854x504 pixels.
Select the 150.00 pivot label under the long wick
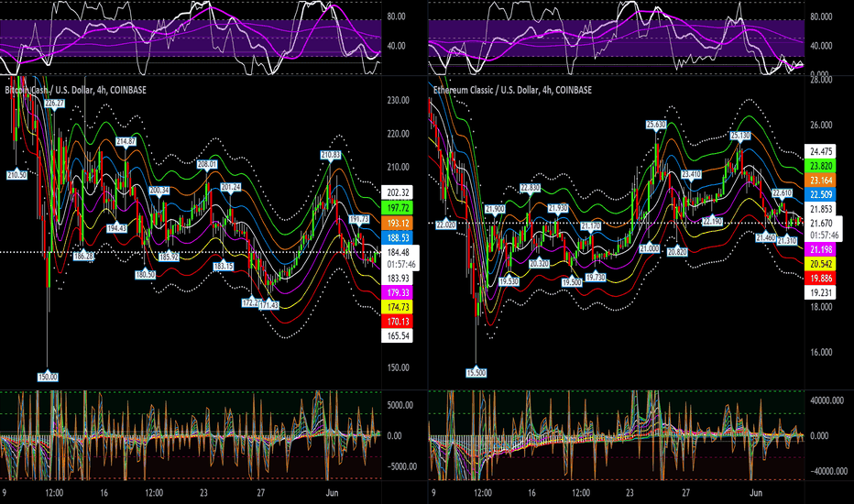point(48,377)
